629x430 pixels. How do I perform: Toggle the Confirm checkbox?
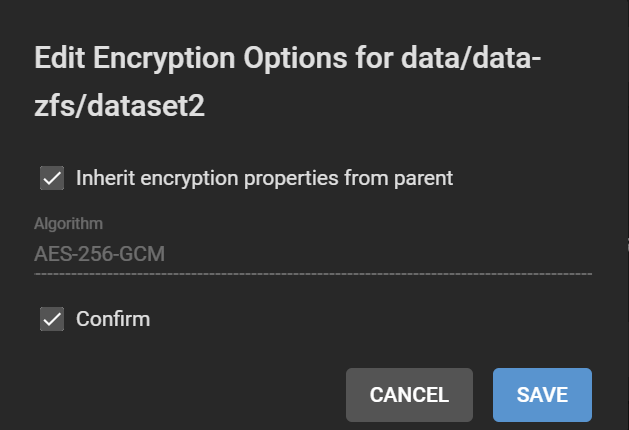click(52, 320)
